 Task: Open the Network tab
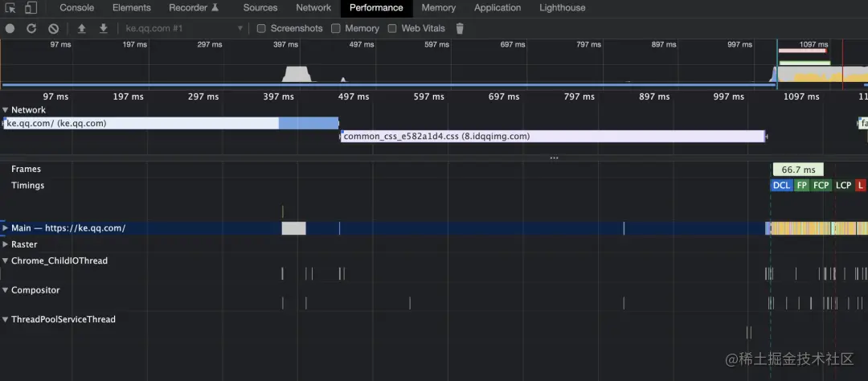tap(313, 8)
